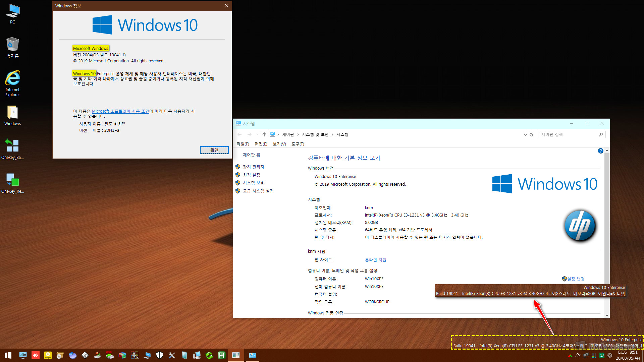Screen dimensions: 644x362
Task: Click the network computers tray icon
Action: 586,355
